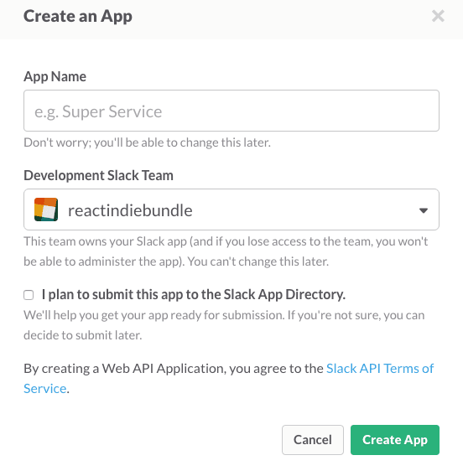Click the Development Slack Team label
Image resolution: width=463 pixels, height=476 pixels.
coord(98,175)
